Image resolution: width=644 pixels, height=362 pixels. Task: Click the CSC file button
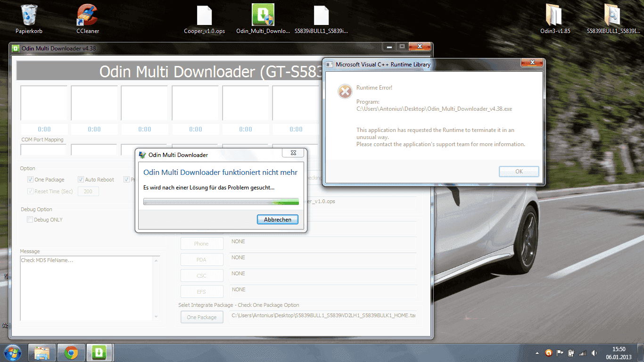pyautogui.click(x=201, y=276)
